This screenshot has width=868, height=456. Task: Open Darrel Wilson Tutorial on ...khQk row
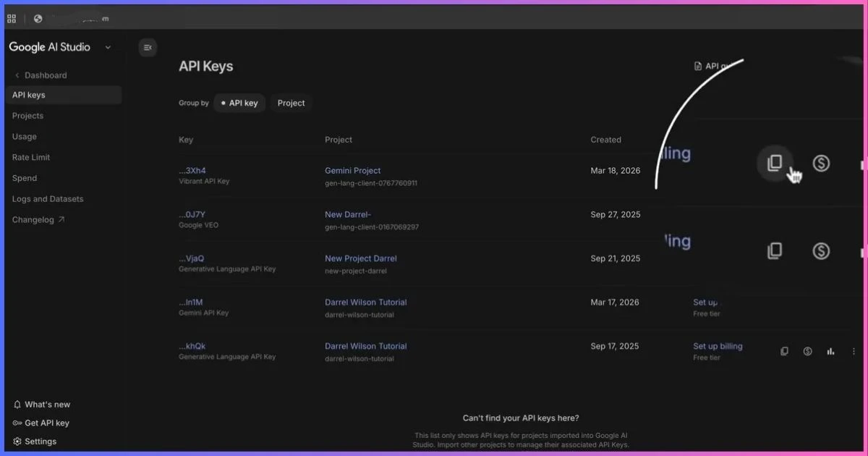pos(366,346)
